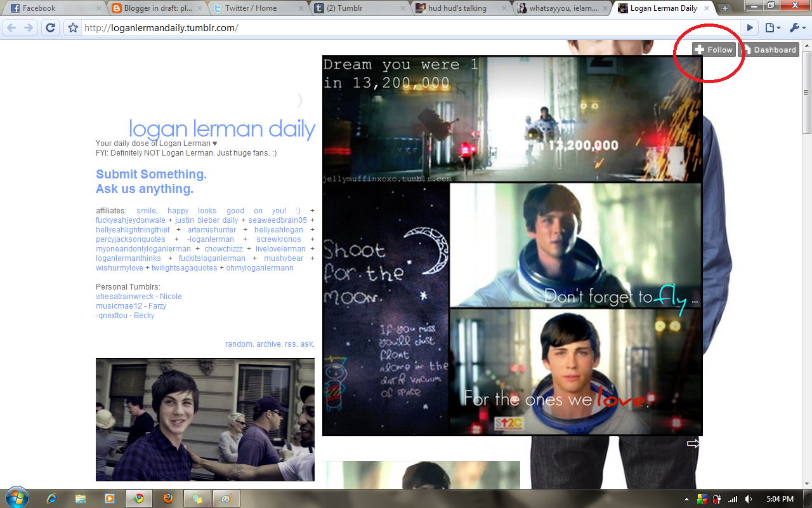Open the Chrome wrench settings menu
This screenshot has height=508, width=812.
click(x=797, y=28)
